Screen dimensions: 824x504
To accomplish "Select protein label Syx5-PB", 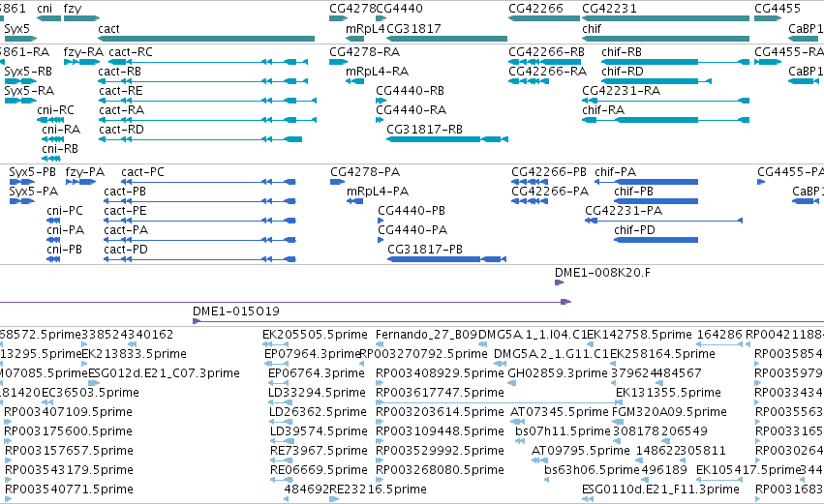I will click(x=33, y=172).
